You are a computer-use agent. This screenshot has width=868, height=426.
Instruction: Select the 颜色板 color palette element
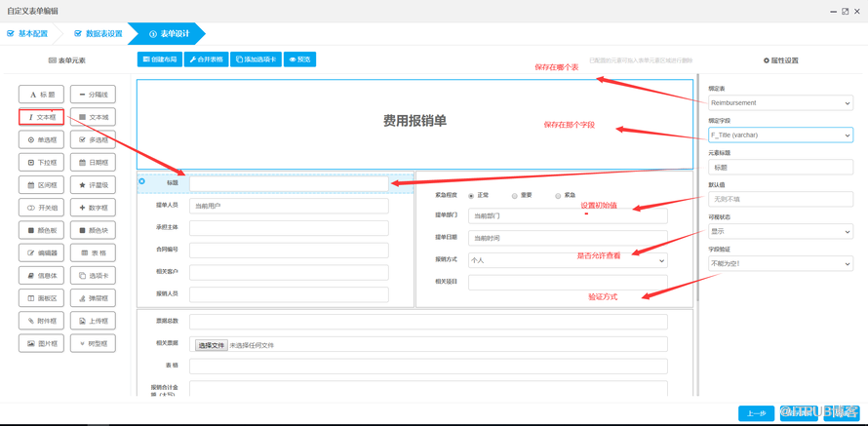pyautogui.click(x=42, y=231)
